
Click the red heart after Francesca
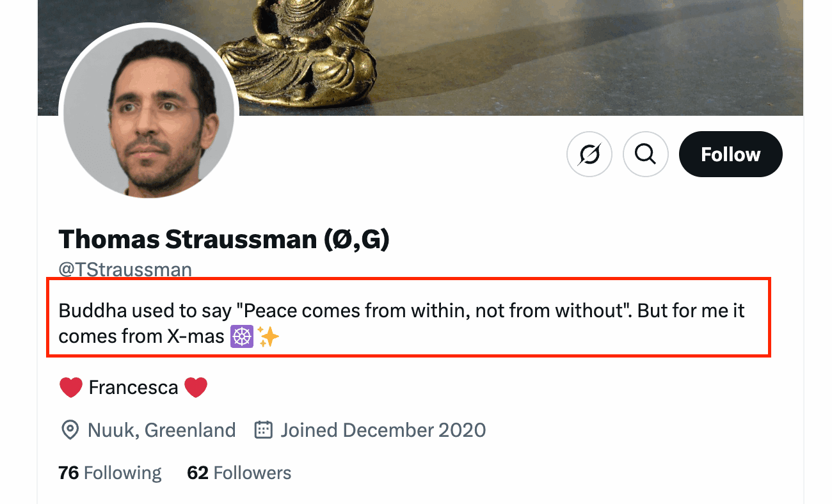point(196,388)
